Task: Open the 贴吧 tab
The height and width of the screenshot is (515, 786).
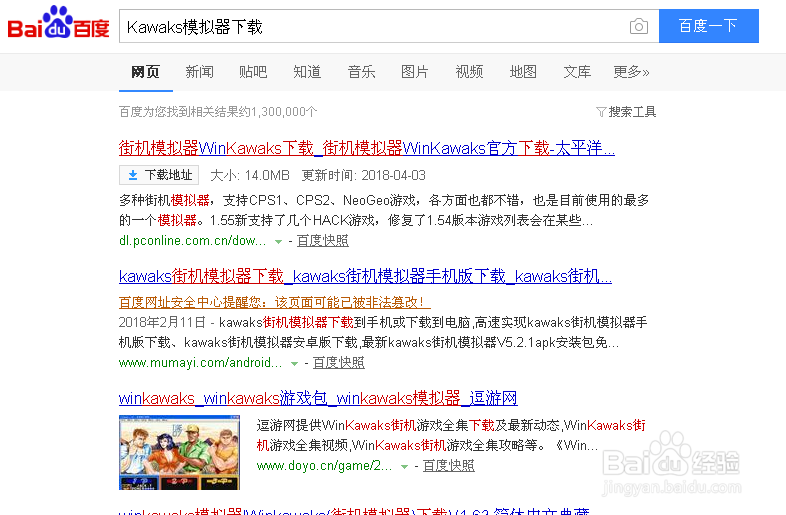Action: point(253,72)
